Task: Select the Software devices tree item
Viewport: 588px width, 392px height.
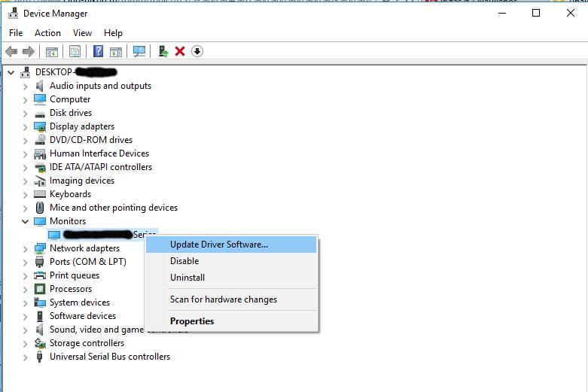Action: 83,316
